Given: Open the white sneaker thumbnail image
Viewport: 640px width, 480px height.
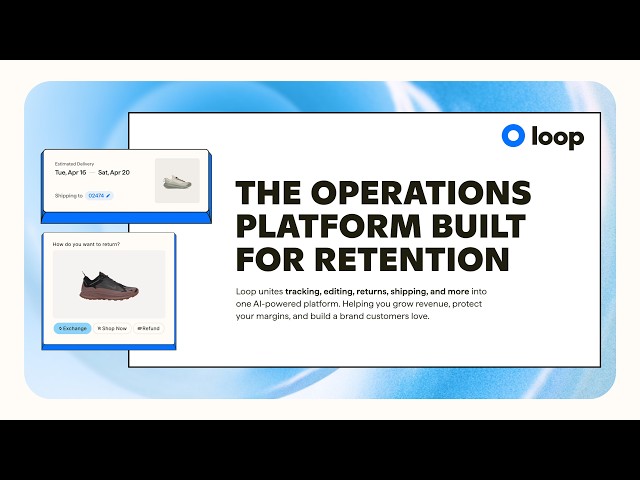Looking at the screenshot, I should click(177, 180).
